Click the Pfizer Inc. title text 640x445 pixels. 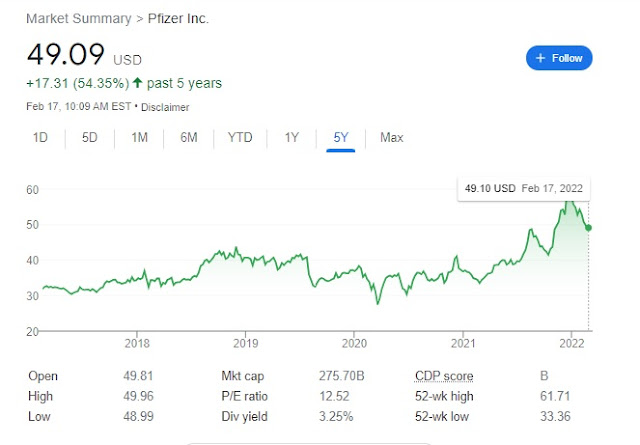point(178,19)
